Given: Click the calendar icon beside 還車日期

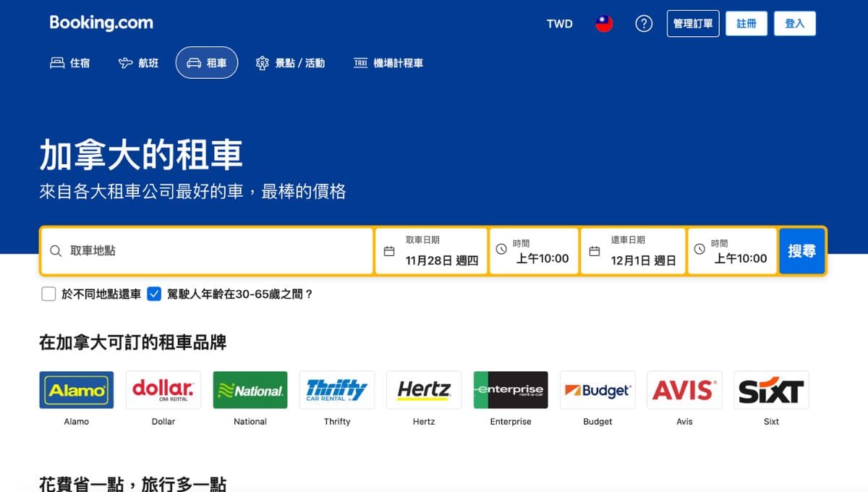Looking at the screenshot, I should tap(595, 252).
